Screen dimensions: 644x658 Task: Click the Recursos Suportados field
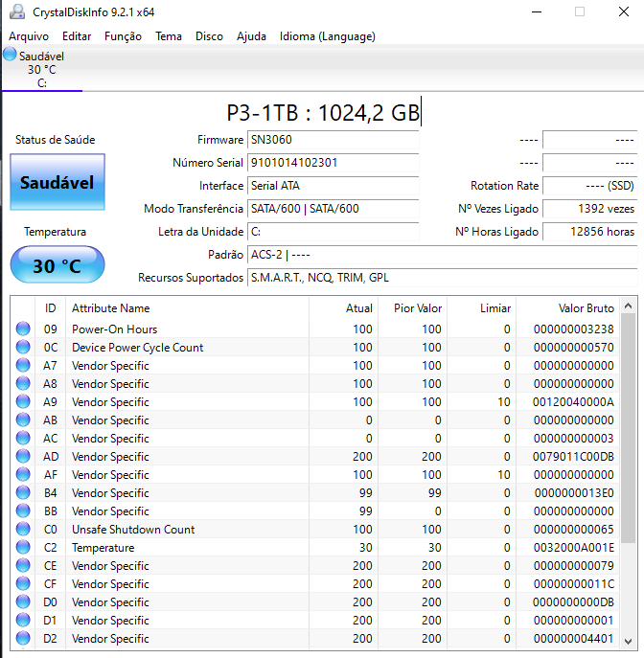(x=443, y=278)
